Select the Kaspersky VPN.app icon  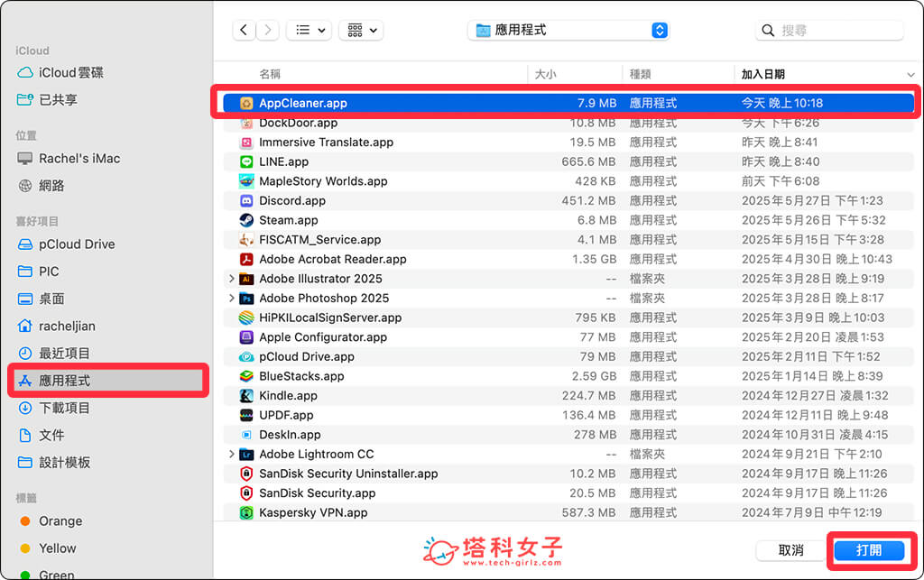click(246, 512)
